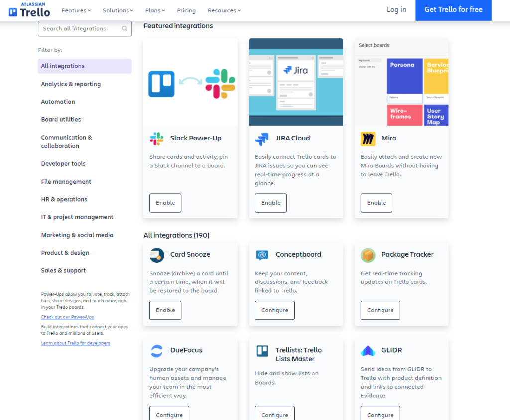Open the Trellists: Trello Lists Master title
This screenshot has height=420, width=510.
pyautogui.click(x=299, y=354)
